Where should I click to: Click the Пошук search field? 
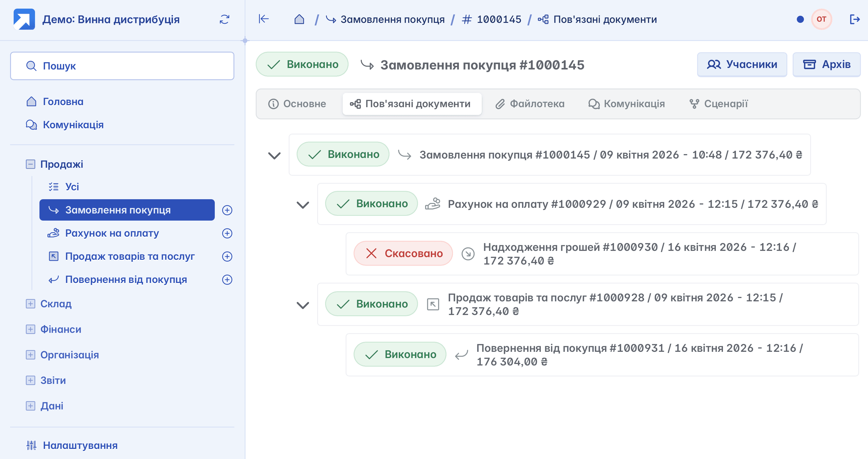coord(122,66)
